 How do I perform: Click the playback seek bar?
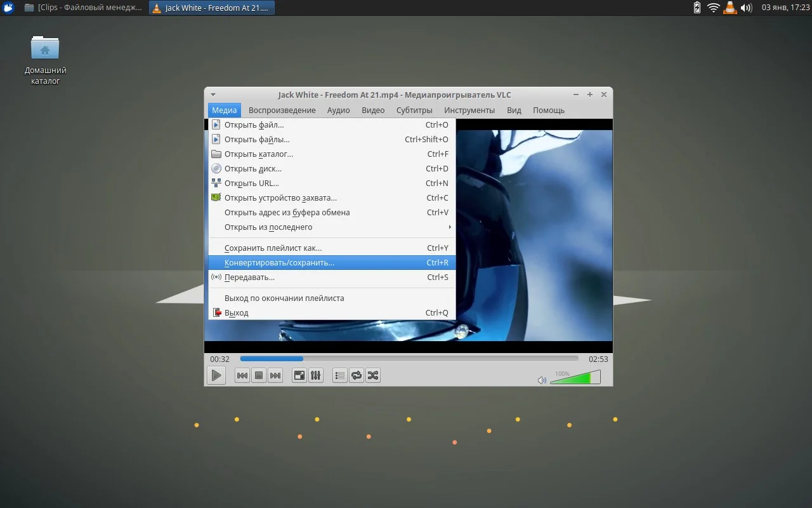409,359
